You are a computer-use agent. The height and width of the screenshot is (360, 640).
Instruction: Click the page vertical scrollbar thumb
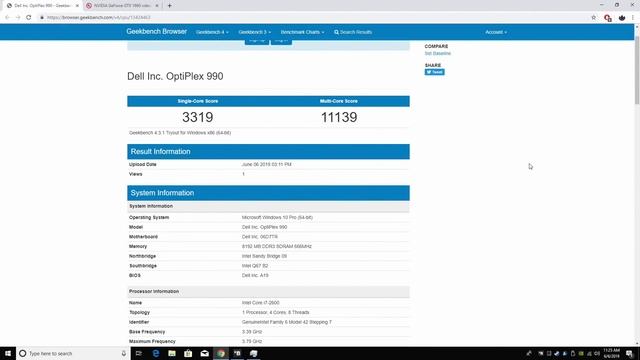point(637,69)
